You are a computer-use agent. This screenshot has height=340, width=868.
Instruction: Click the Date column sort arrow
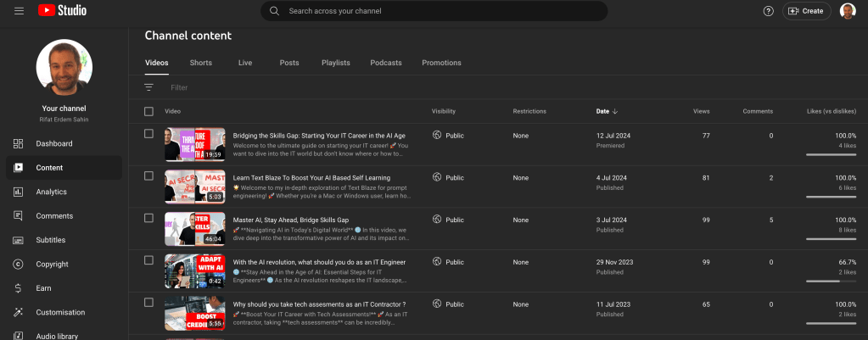tap(615, 111)
